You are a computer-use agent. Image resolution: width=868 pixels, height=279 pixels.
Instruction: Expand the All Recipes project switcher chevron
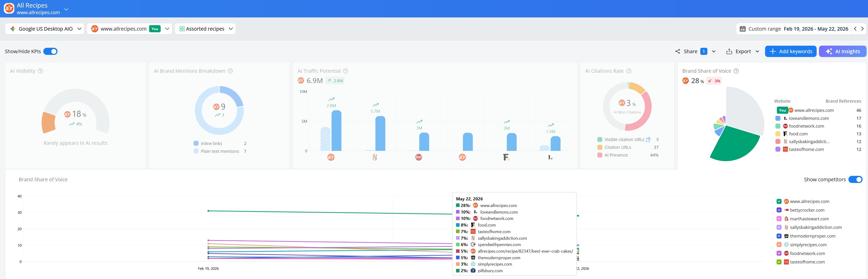tap(66, 9)
